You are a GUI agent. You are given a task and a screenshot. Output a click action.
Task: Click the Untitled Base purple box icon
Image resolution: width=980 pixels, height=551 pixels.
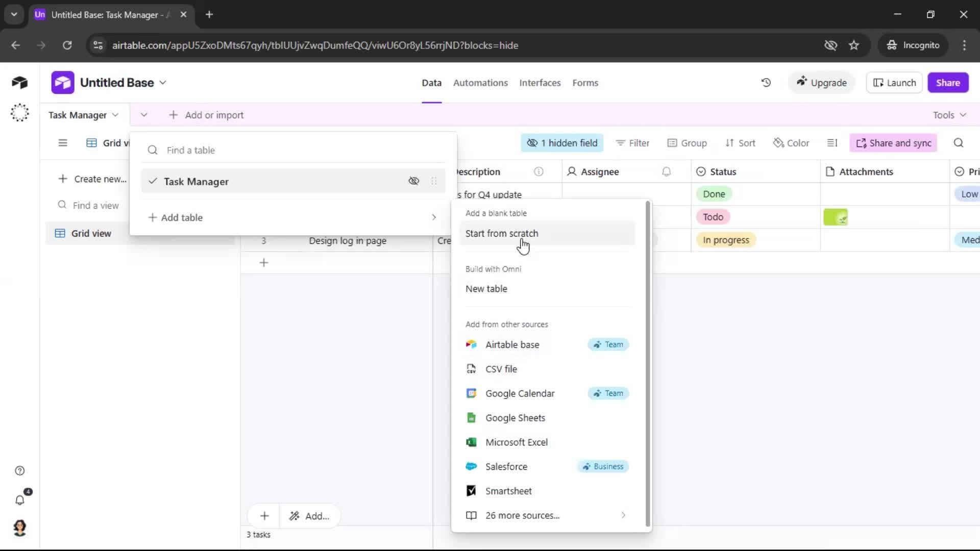[x=63, y=83]
